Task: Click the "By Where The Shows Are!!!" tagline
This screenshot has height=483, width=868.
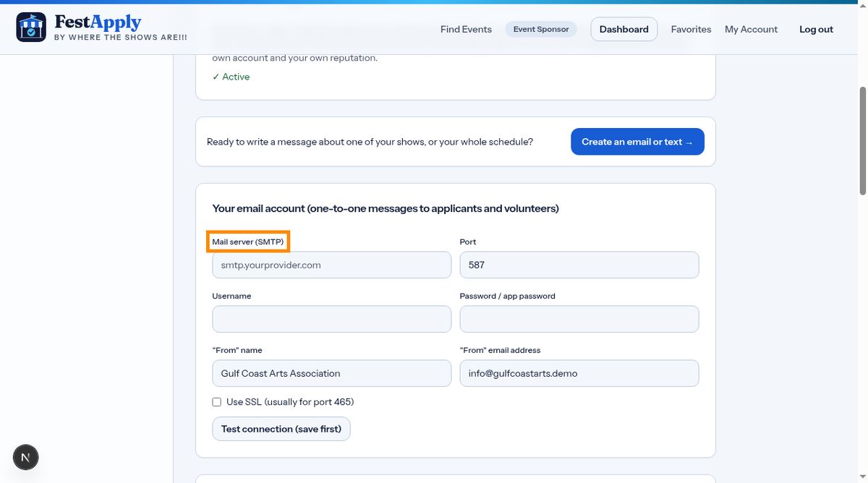Action: point(121,37)
